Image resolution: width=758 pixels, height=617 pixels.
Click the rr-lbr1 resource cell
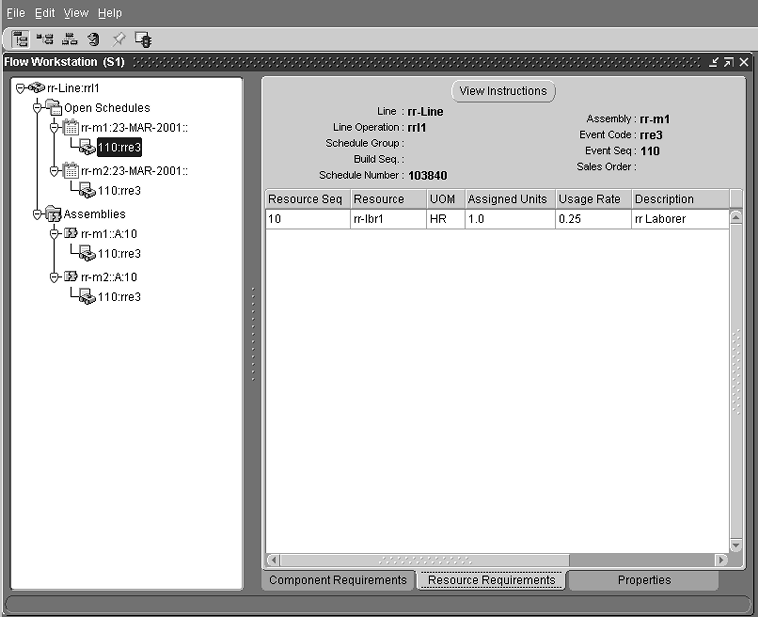tap(388, 219)
